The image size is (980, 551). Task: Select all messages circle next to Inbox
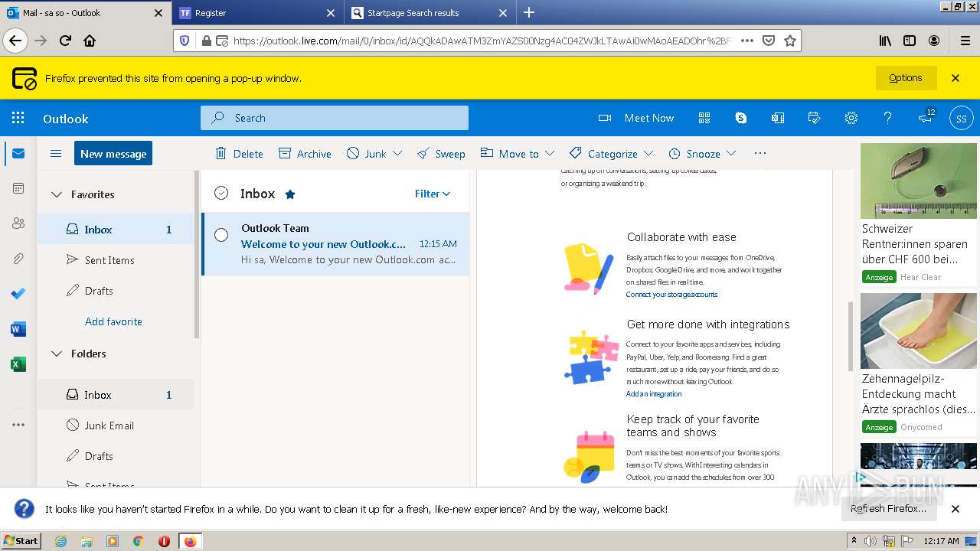coord(221,194)
